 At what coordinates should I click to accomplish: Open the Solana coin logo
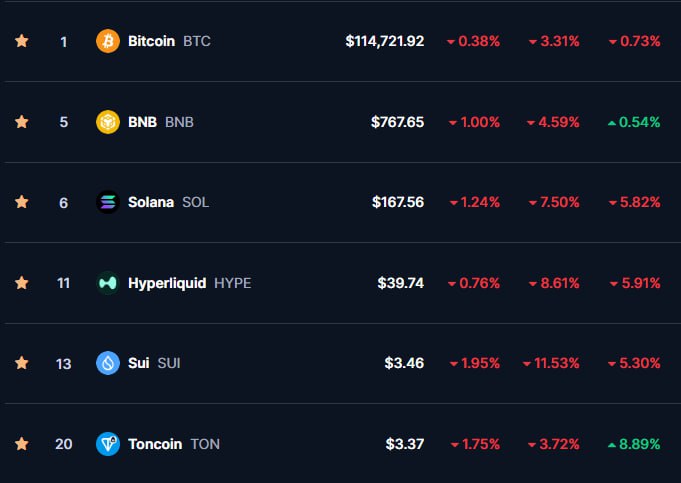(108, 202)
